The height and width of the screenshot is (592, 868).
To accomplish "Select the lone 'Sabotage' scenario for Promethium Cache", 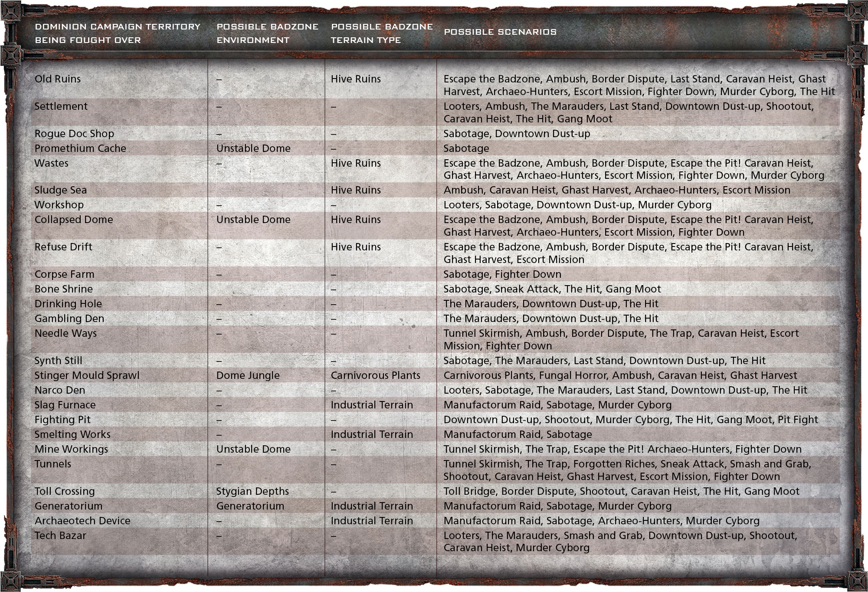I will pos(466,148).
